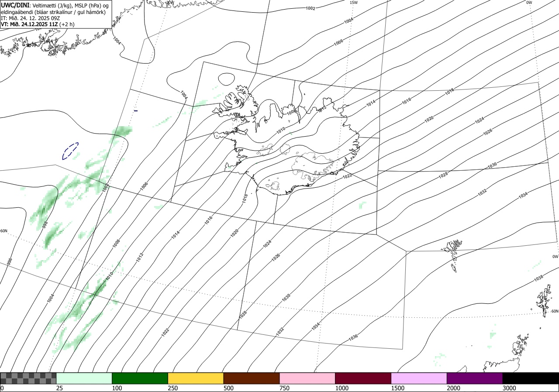Screen dimensions: 559x392
Task: Click the '1036' isobar label
Action: [x=353, y=337]
